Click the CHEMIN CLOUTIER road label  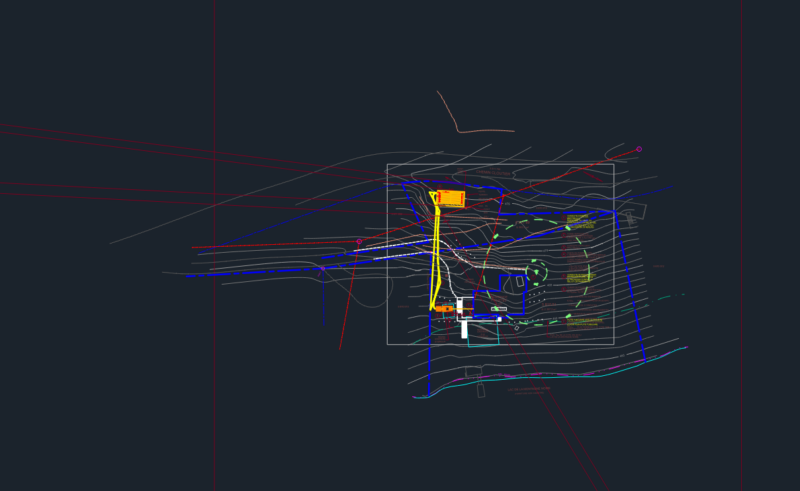tap(493, 174)
